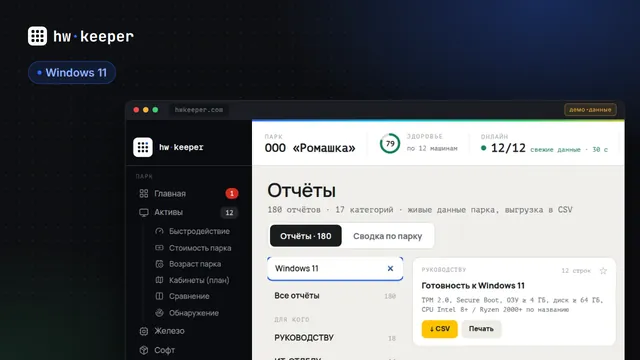
Task: Click the large hw·keeper logo icon
Action: 38,36
